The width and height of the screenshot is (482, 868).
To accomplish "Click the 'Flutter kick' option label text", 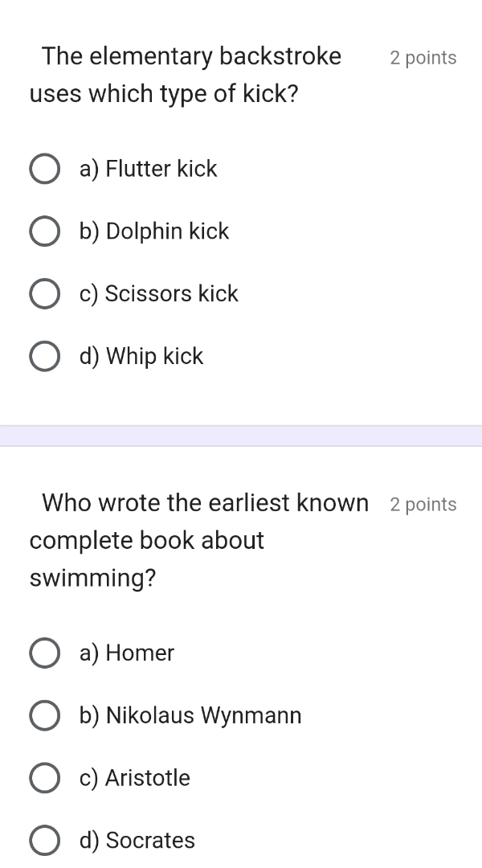I will click(x=149, y=170).
